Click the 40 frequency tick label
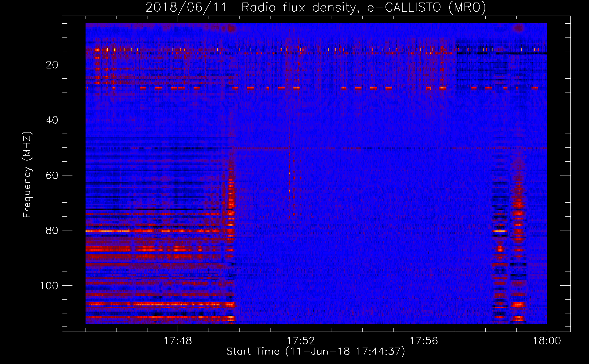Viewport: 589px width, 364px height. tap(52, 120)
